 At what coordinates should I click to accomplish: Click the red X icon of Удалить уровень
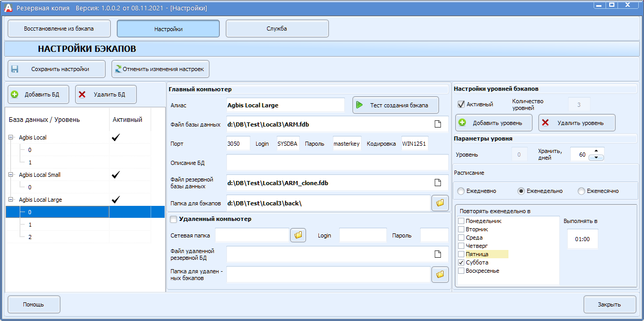[545, 123]
